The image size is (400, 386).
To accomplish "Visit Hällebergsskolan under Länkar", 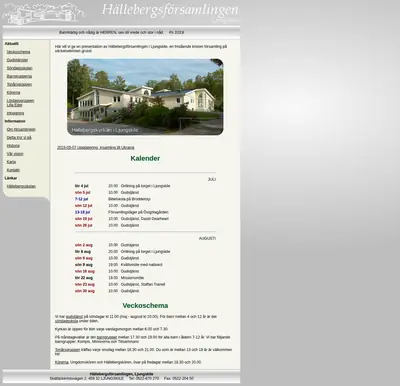I will click(21, 186).
